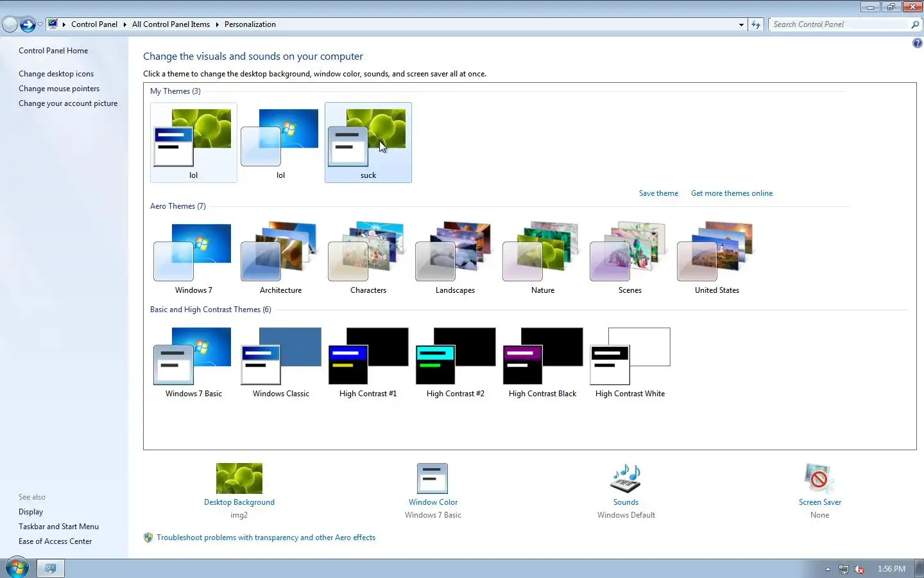
Task: Click Basic and High Contrast Themes (6) header
Action: click(x=210, y=310)
